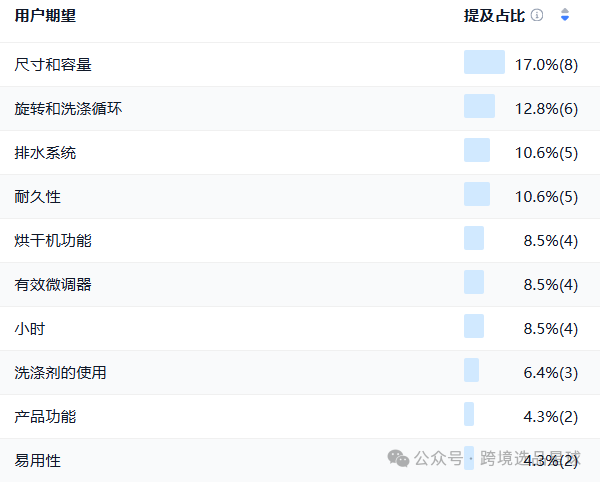Select the 烘干机功能 row label
Screen dimensions: 600x482
(53, 241)
